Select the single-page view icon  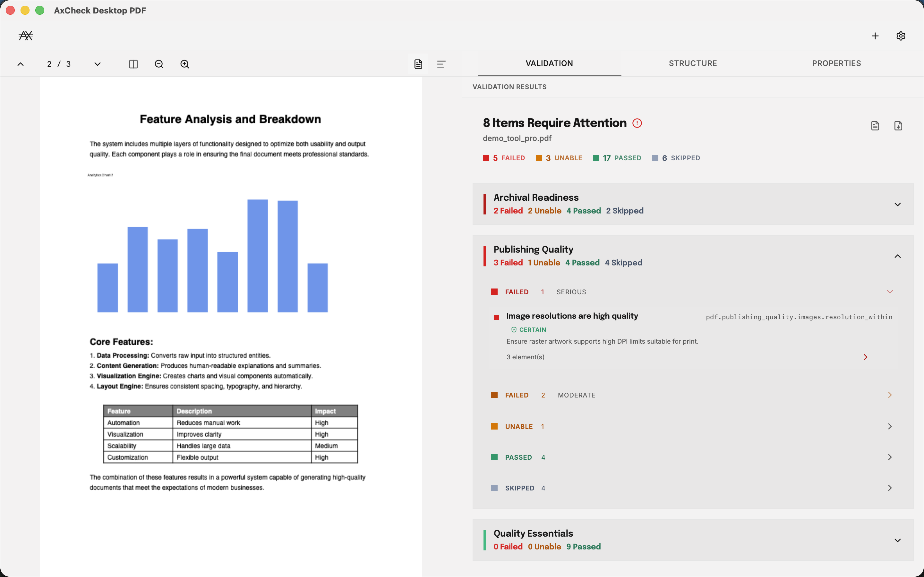point(418,64)
